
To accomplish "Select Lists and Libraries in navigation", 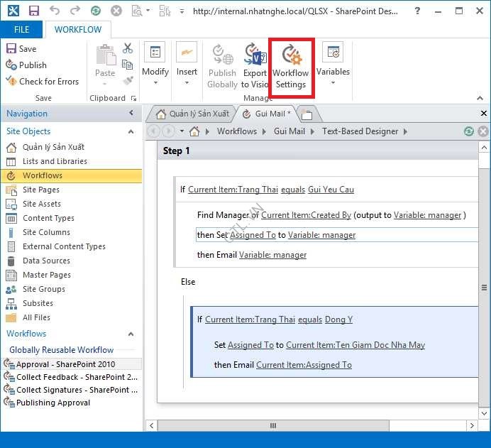I will click(55, 161).
